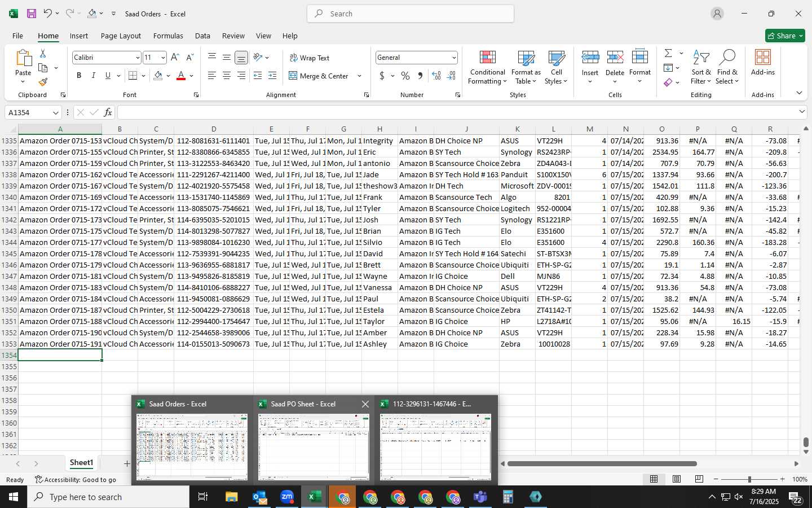Switch to Page Layout view icon
Image resolution: width=812 pixels, height=508 pixels.
point(677,479)
